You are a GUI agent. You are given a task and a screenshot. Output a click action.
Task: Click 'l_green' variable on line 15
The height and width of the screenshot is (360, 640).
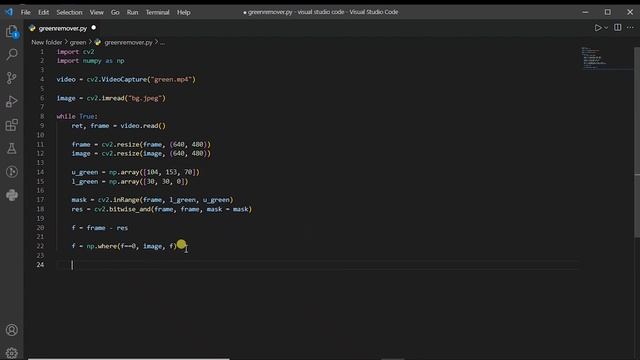(x=85, y=182)
